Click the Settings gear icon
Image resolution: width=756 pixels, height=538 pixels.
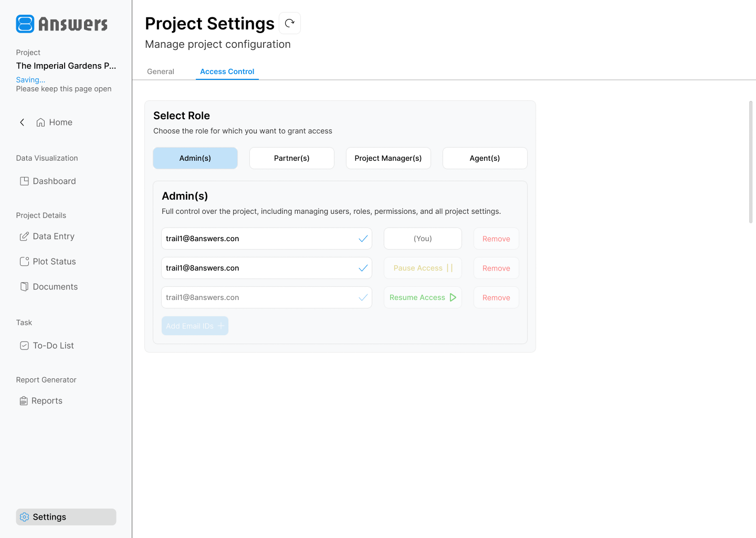coord(24,517)
